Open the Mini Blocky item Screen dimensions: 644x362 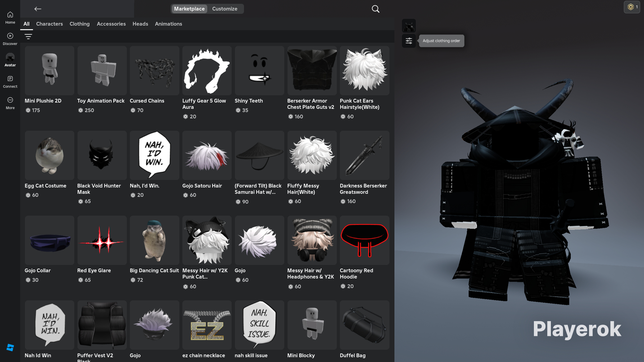pos(312,325)
